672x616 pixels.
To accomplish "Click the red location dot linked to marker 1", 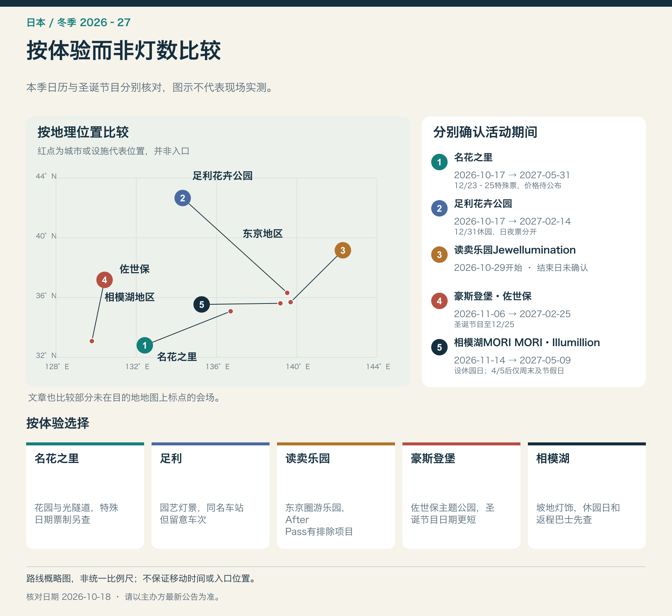I will [231, 311].
